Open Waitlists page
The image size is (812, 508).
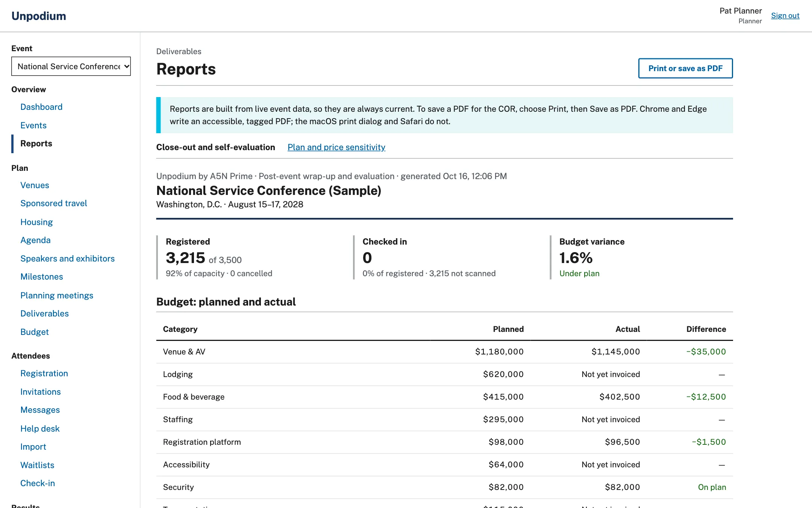click(x=37, y=465)
